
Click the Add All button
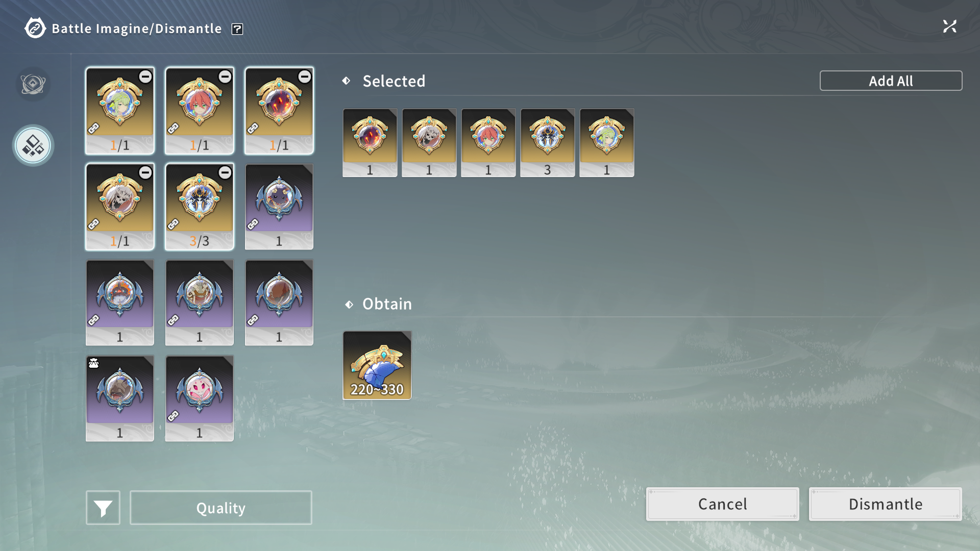point(891,81)
